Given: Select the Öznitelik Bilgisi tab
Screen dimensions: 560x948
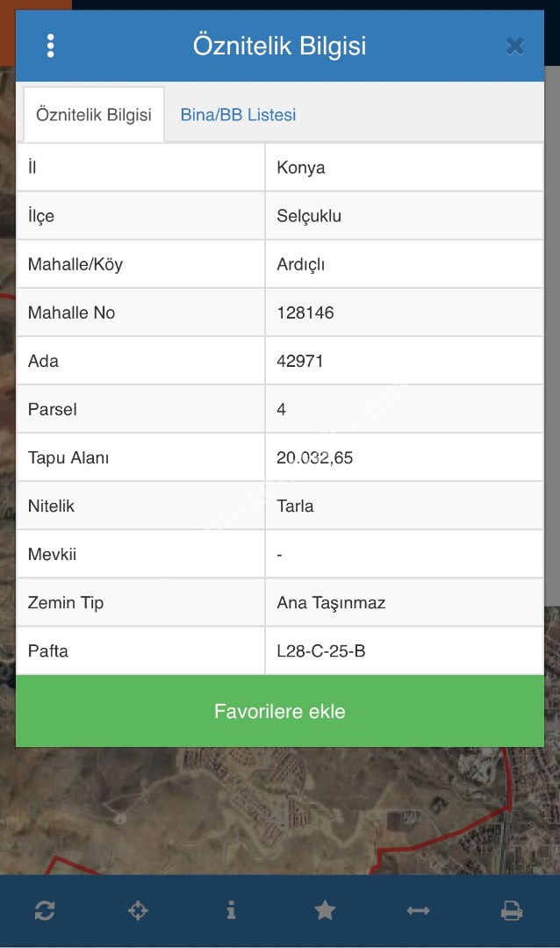Looking at the screenshot, I should click(x=94, y=115).
